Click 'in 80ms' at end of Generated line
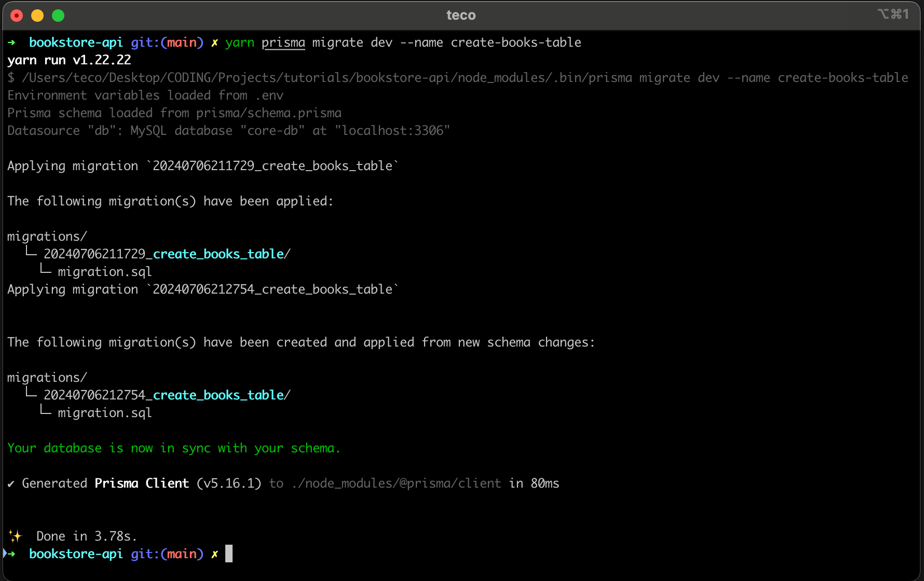Viewport: 924px width, 581px height. coord(534,483)
